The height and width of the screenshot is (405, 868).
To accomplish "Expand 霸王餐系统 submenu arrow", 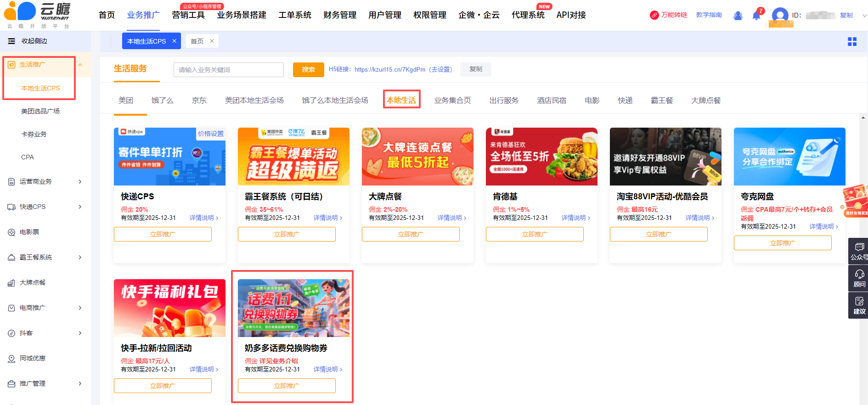I will click(80, 258).
